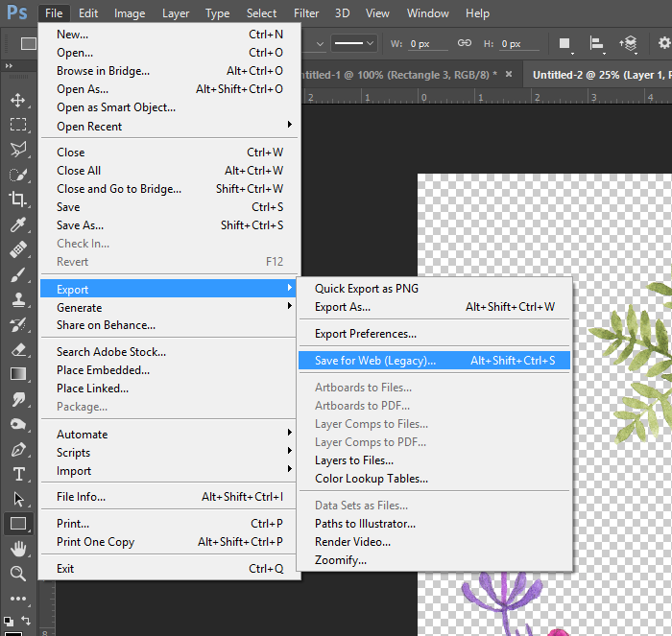
Task: Select the Brush tool
Action: pos(17,274)
